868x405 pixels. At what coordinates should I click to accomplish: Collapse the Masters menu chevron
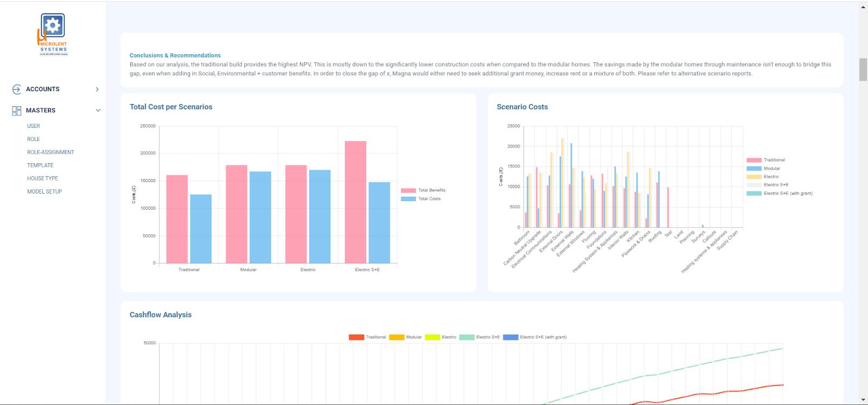point(98,111)
